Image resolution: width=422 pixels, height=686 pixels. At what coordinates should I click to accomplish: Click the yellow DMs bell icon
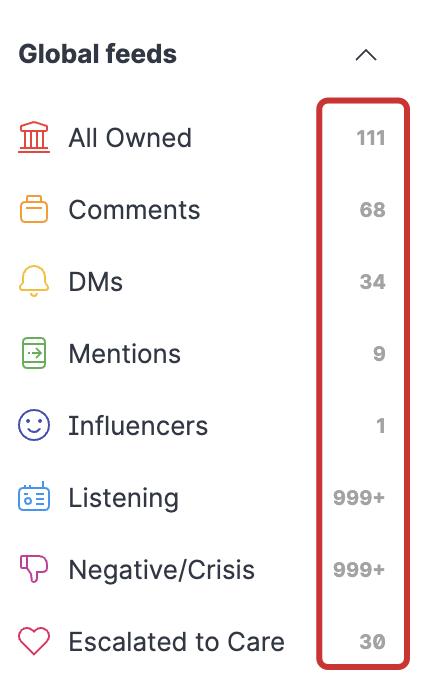[34, 281]
